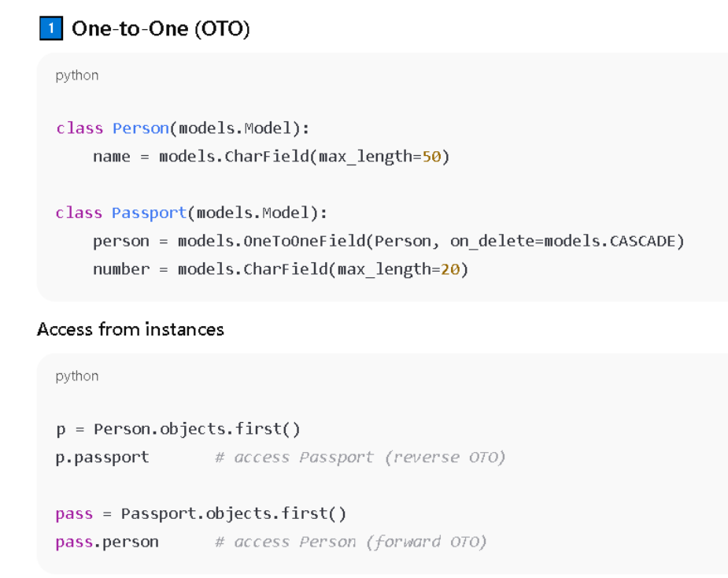The height and width of the screenshot is (578, 728).
Task: Click the Person class name in its definition
Action: point(141,128)
